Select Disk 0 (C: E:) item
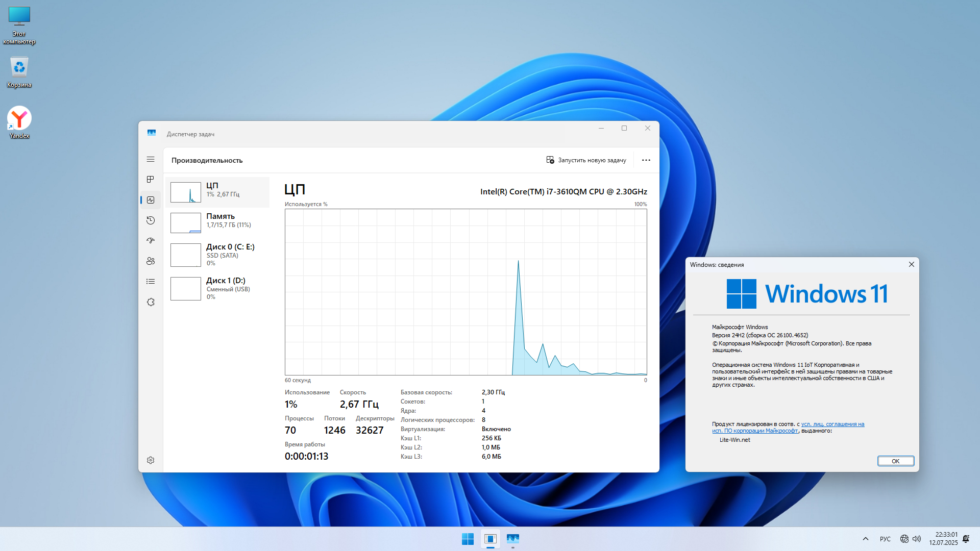Screen dimensions: 980x551 coord(217,254)
